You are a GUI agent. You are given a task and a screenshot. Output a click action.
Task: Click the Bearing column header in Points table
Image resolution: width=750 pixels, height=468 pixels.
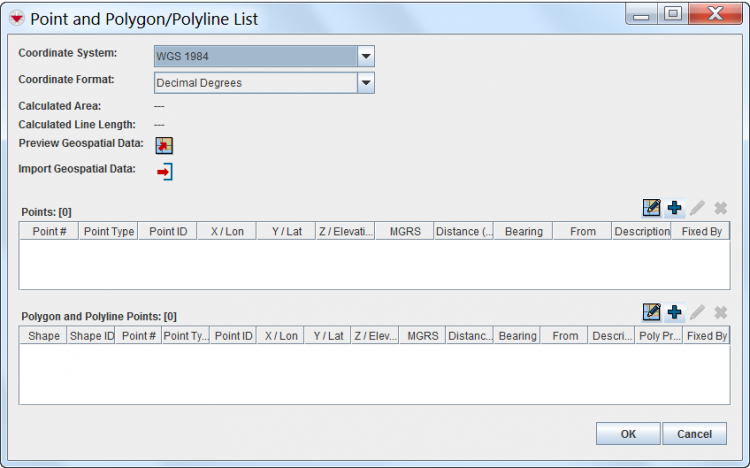tap(523, 231)
